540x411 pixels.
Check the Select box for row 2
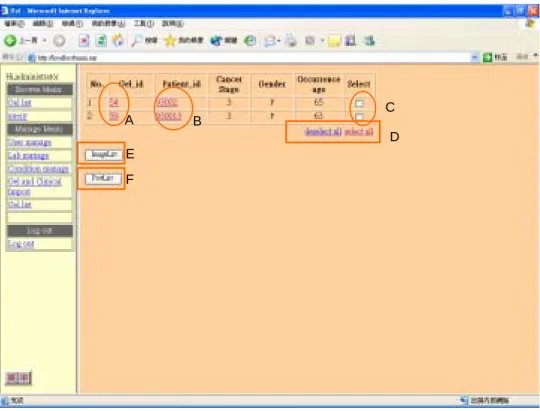[359, 116]
